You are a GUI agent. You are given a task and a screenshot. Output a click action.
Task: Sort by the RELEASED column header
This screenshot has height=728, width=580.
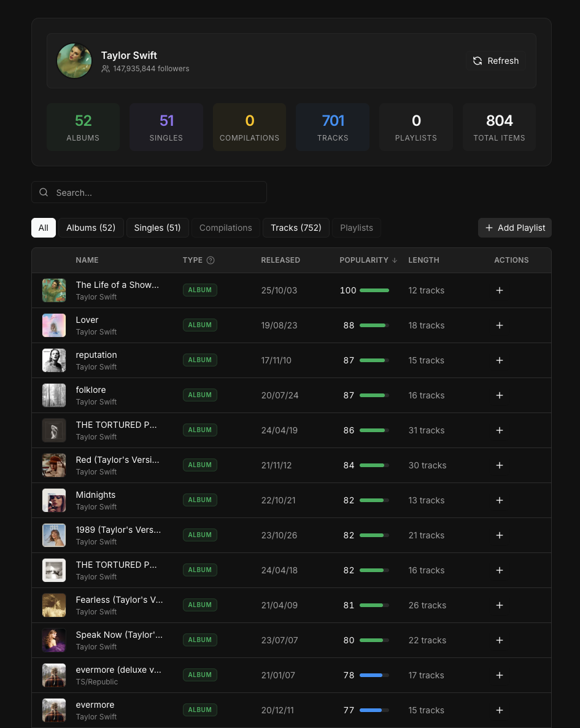coord(280,260)
